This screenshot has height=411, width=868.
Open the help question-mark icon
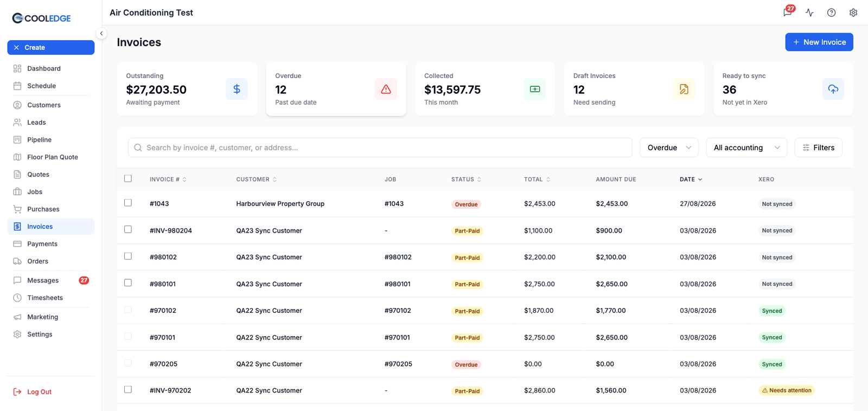(x=831, y=12)
